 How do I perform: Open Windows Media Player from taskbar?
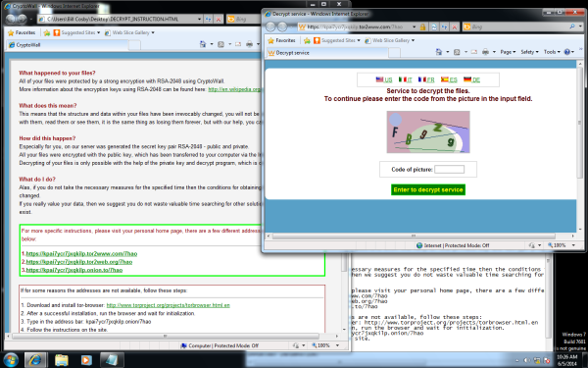(x=86, y=360)
